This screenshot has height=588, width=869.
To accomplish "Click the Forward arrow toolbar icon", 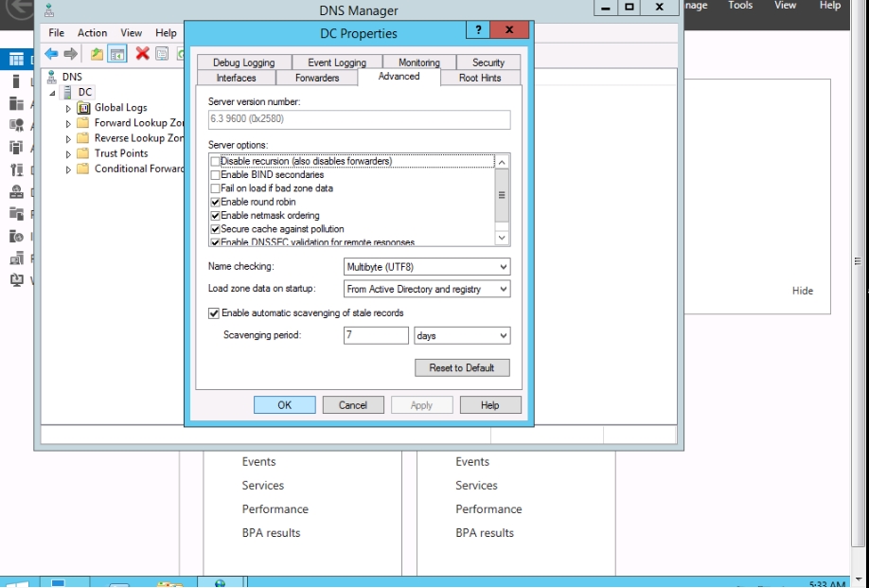I will click(x=70, y=54).
